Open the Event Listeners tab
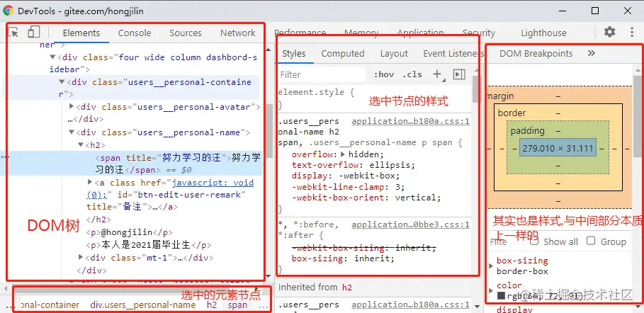 (x=454, y=53)
